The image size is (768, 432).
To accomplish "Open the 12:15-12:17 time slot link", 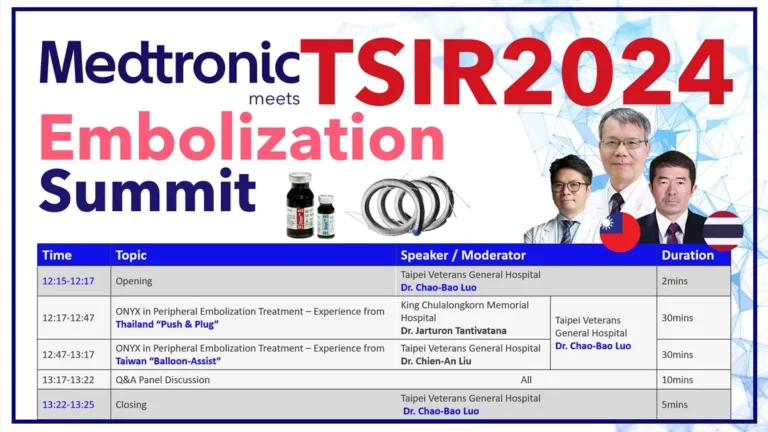I will 68,281.
